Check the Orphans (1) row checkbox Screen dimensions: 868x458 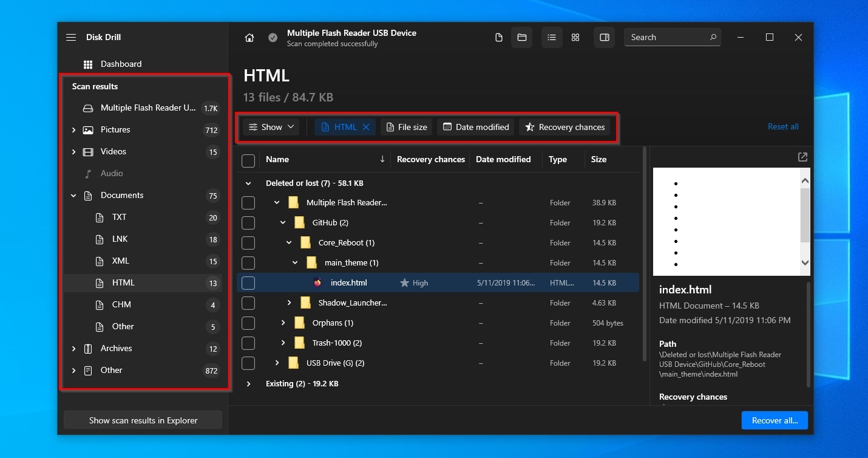pos(248,323)
